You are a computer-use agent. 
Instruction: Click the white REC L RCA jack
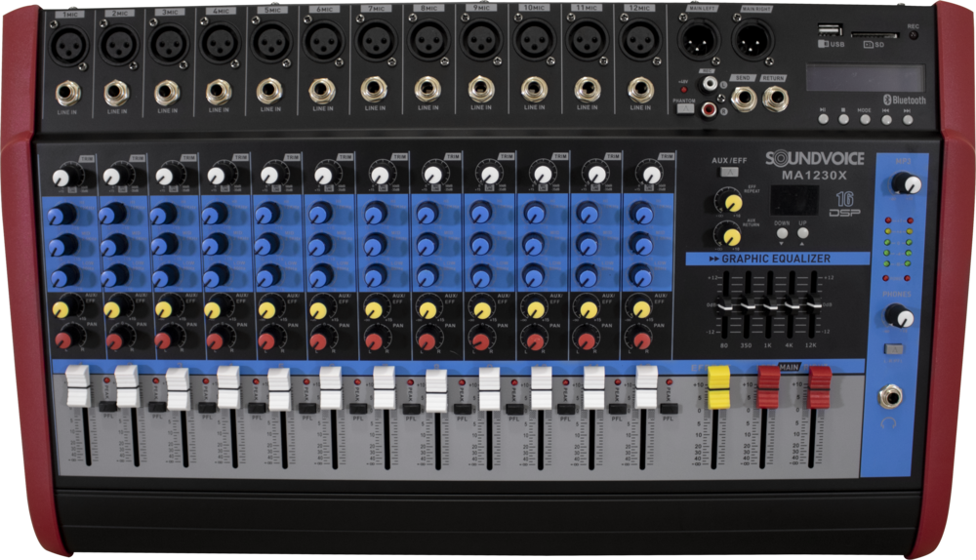tap(709, 83)
